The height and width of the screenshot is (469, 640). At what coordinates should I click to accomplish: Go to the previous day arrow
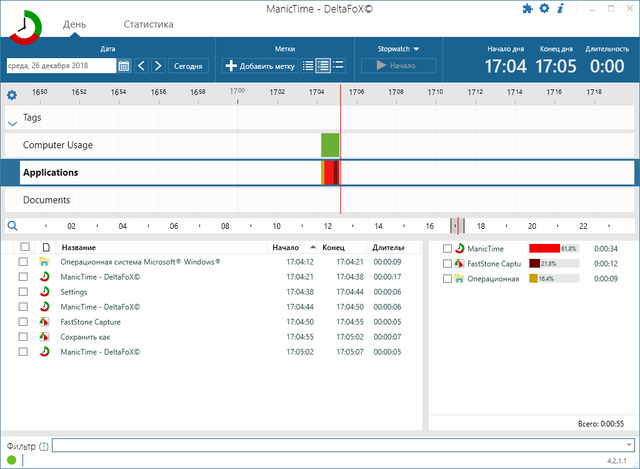pyautogui.click(x=141, y=66)
